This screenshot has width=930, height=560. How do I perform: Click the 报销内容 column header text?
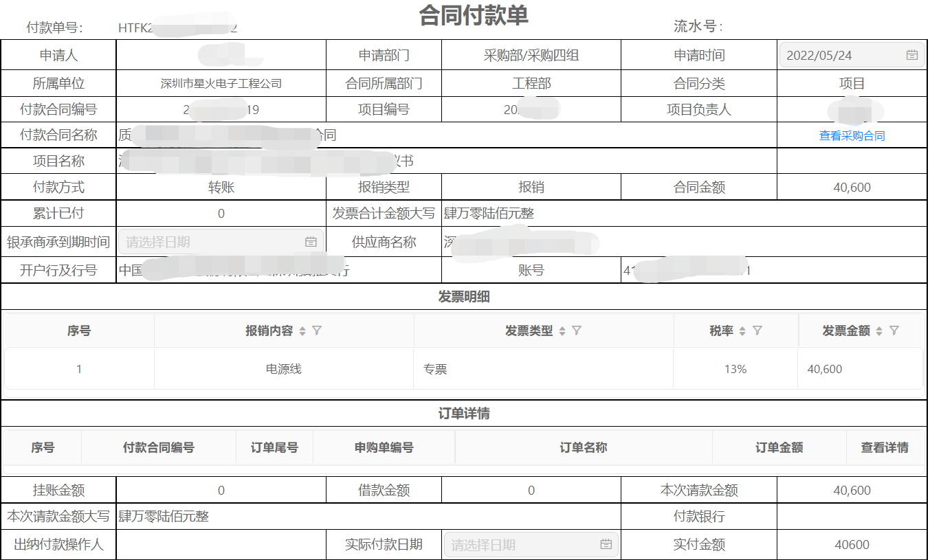tap(269, 331)
